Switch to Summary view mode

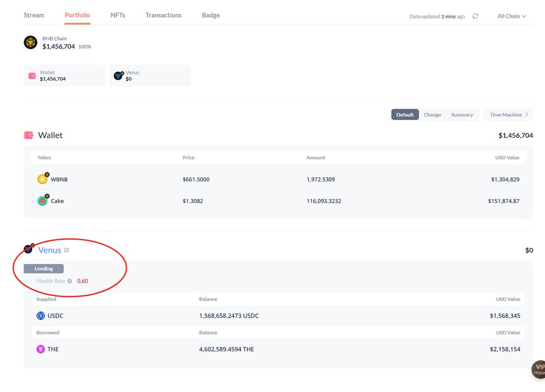[462, 115]
